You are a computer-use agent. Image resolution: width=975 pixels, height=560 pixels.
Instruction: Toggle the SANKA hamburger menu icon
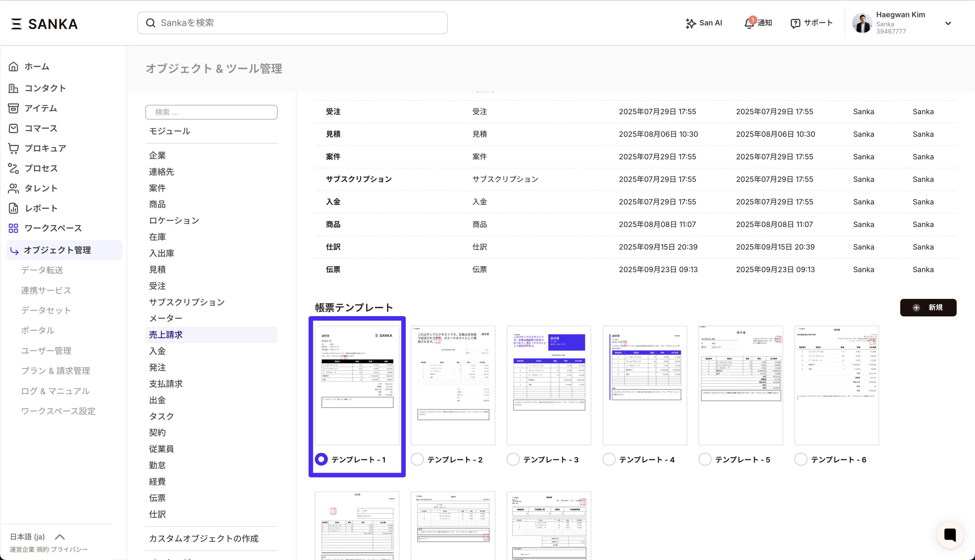(16, 24)
